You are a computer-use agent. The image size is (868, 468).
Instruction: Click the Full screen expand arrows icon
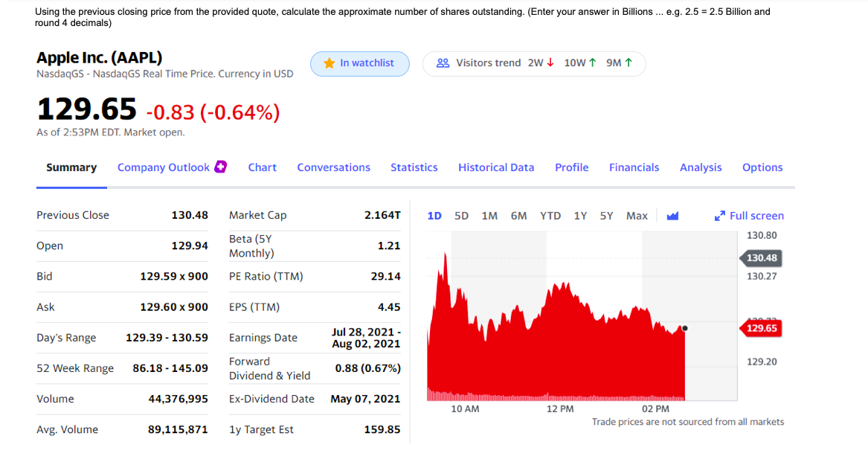point(720,216)
